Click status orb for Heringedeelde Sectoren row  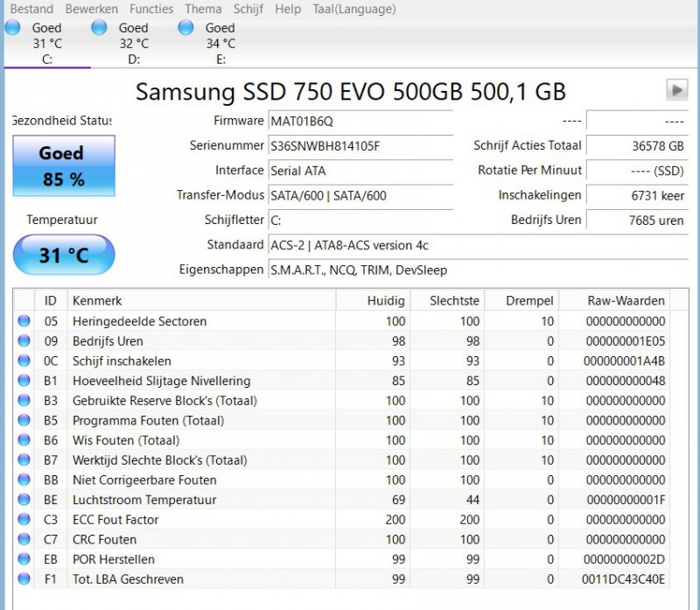pyautogui.click(x=24, y=320)
